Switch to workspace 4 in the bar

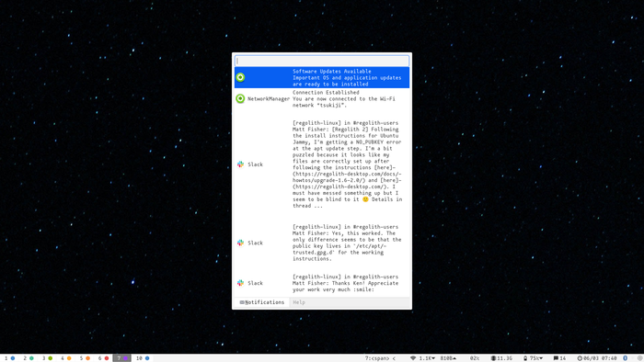(65, 358)
